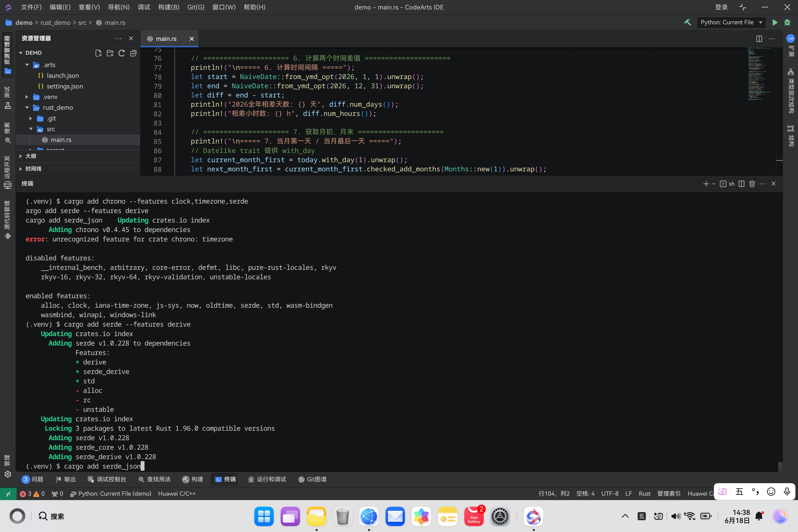This screenshot has height=532, width=798.
Task: Close the main.rs editor tab
Action: click(x=192, y=39)
